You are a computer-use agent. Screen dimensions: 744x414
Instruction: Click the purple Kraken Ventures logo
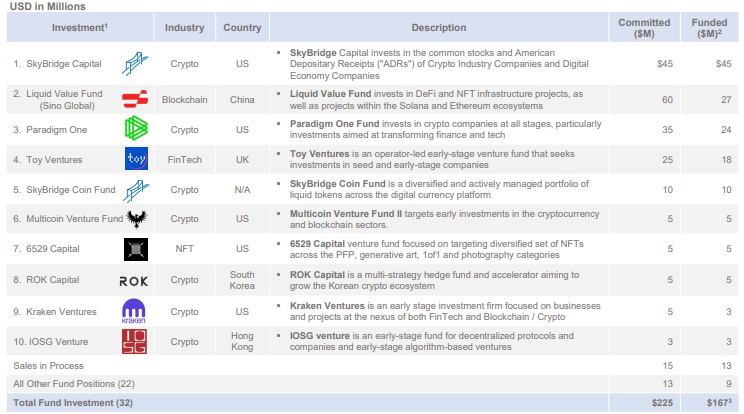click(x=135, y=311)
